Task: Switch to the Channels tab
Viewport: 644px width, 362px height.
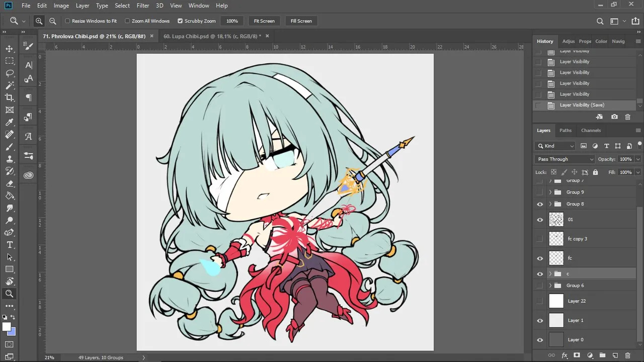Action: (591, 131)
